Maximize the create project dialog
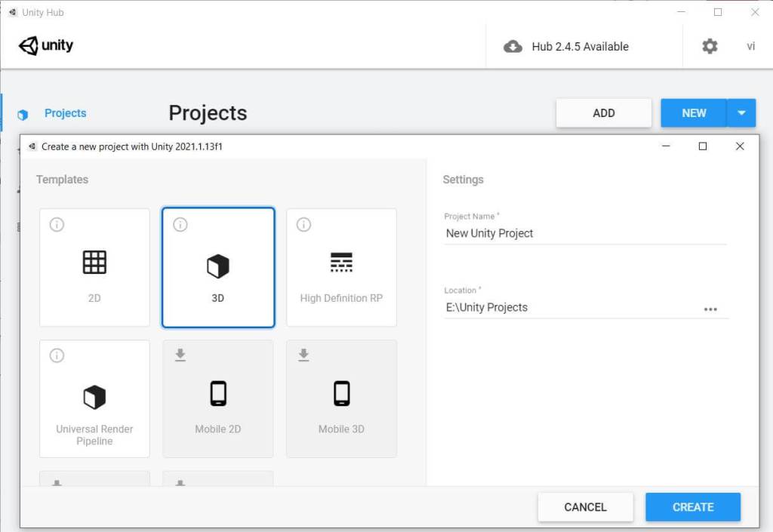Viewport: 773px width, 532px height. 703,146
